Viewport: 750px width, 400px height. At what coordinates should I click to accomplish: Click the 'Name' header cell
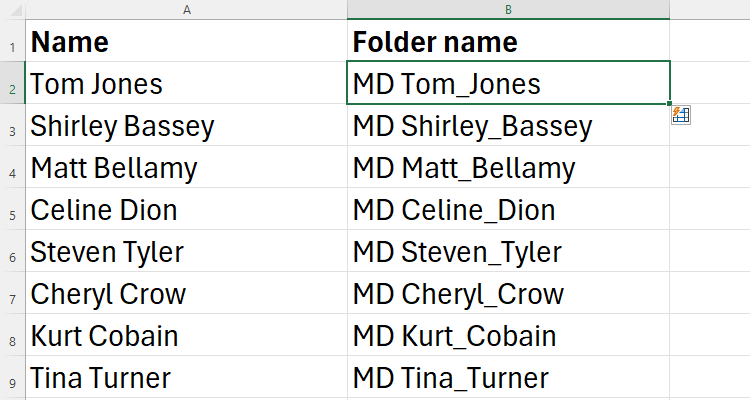187,42
